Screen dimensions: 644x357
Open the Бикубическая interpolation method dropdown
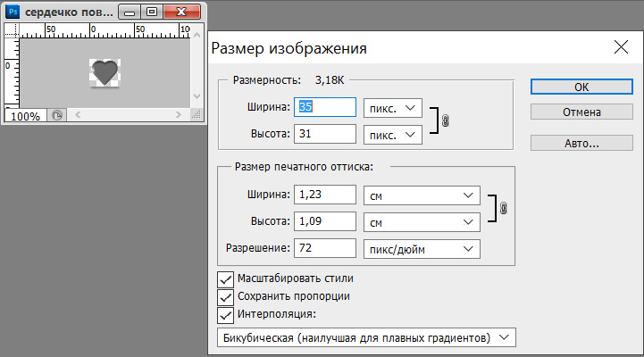click(x=366, y=337)
